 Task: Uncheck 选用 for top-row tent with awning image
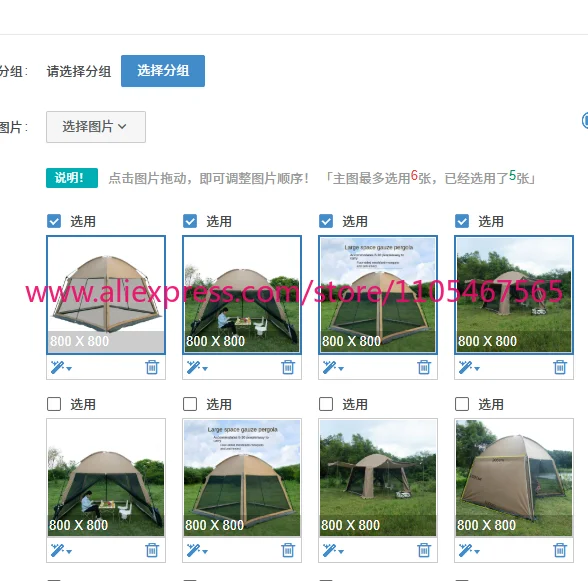(x=462, y=221)
